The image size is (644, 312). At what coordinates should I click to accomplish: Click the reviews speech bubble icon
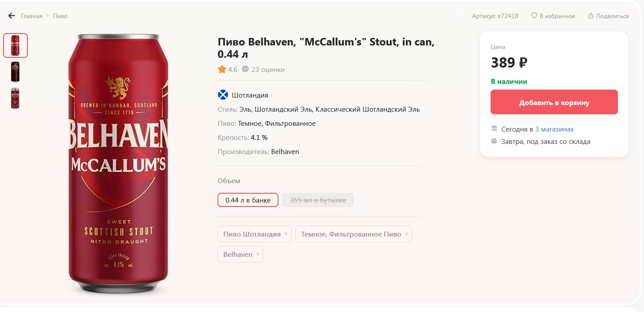click(x=245, y=69)
